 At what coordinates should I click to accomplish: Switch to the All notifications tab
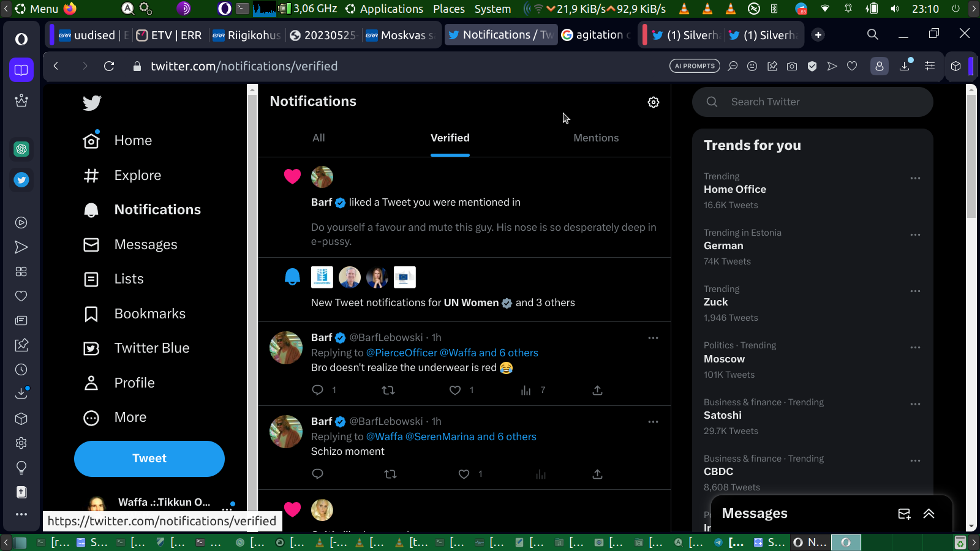click(318, 138)
